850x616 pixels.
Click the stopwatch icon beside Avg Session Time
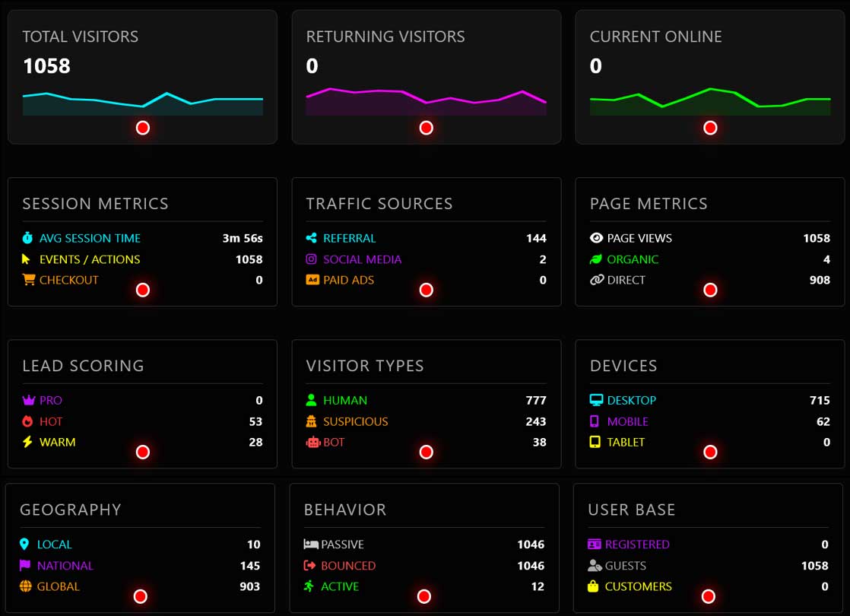[28, 238]
